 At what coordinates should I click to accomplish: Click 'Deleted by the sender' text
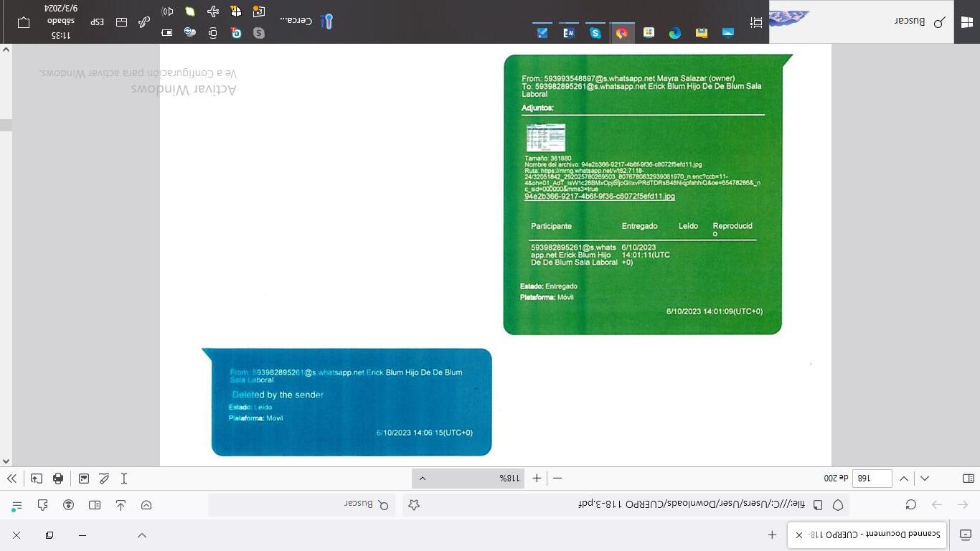pos(278,395)
